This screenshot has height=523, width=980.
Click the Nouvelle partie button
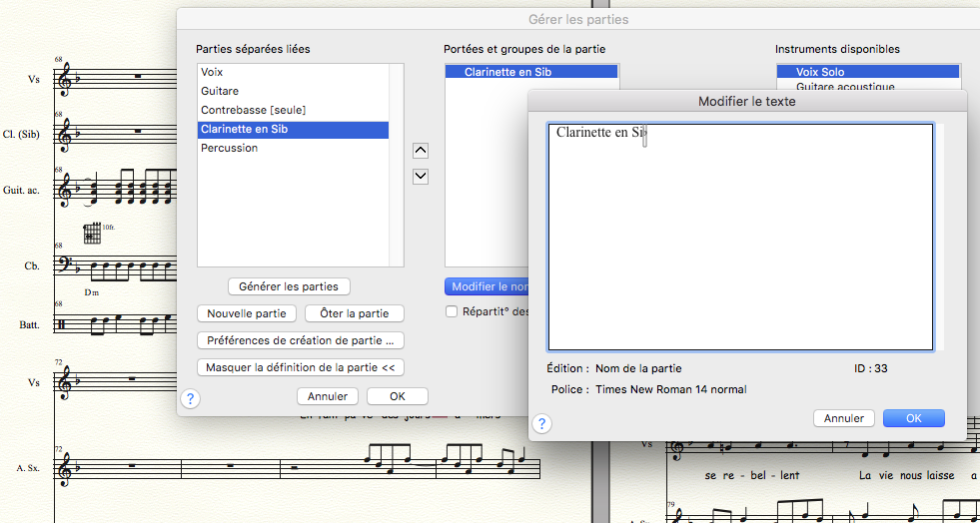[246, 313]
